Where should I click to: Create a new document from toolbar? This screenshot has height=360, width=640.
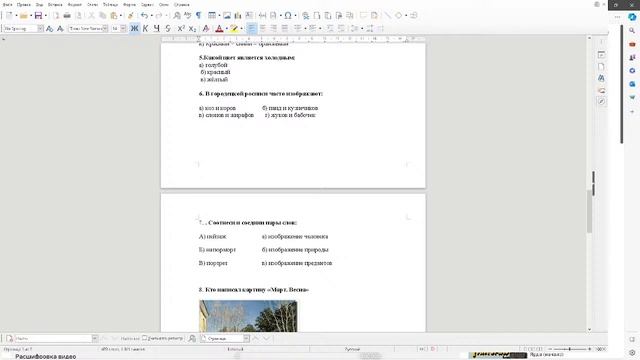coord(9,16)
